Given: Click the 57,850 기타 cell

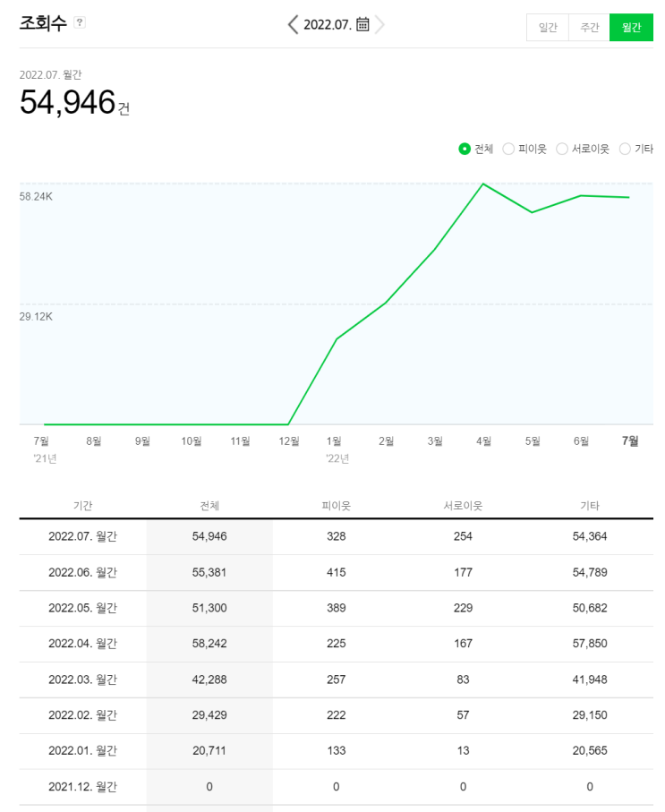Looking at the screenshot, I should (x=590, y=644).
